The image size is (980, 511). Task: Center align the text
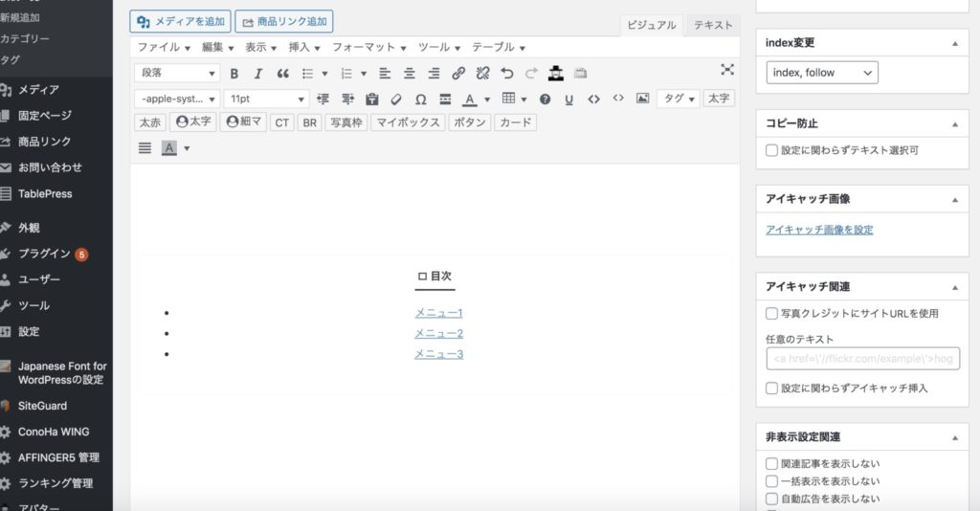pyautogui.click(x=410, y=74)
